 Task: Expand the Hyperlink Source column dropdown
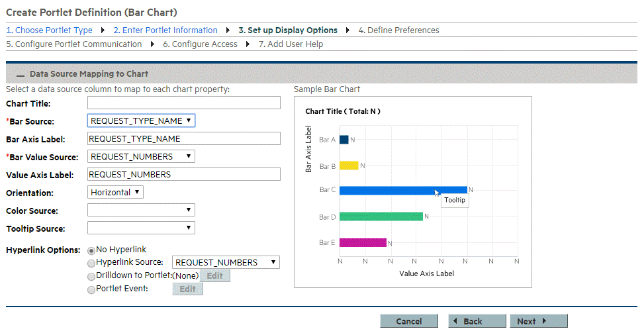click(x=226, y=263)
